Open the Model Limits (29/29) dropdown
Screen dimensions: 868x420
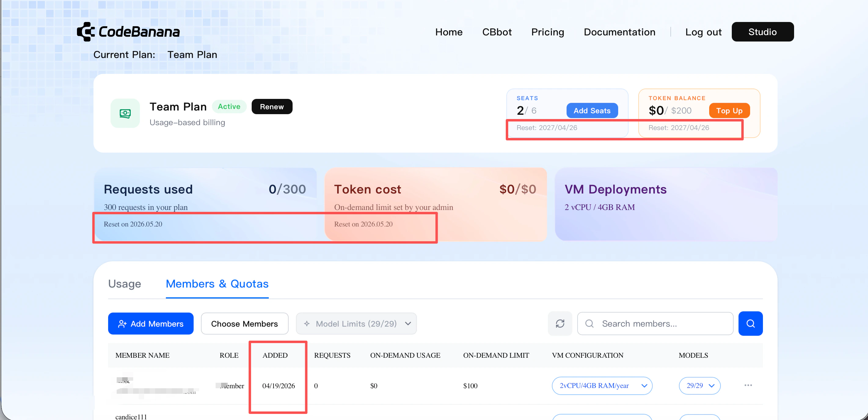point(356,323)
